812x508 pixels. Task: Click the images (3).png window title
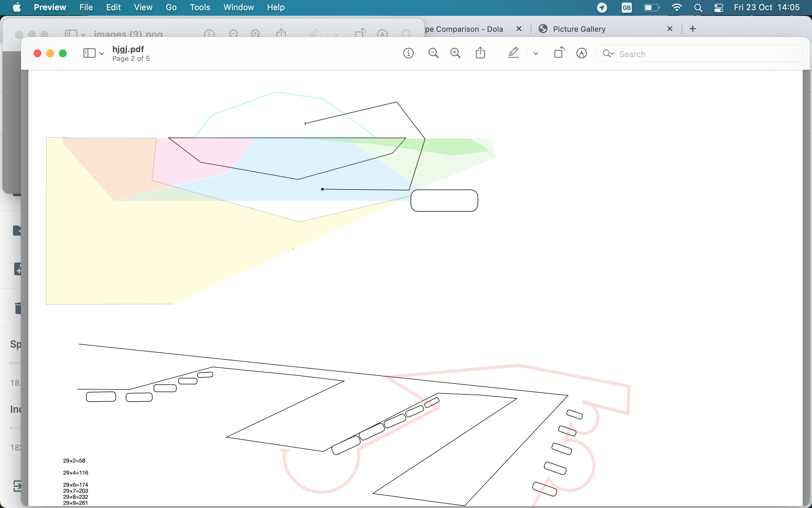point(128,34)
